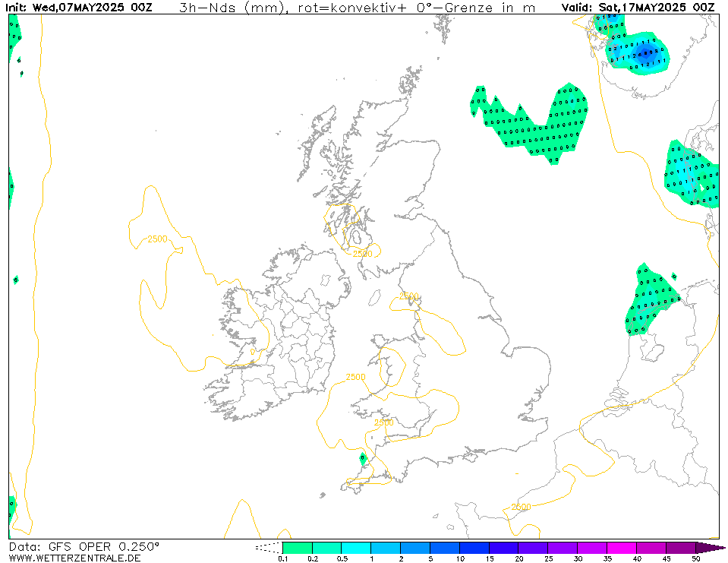This screenshot has width=728, height=563.
Task: Select the green 0.1–0.2 mm legend swatch
Action: pos(298,548)
